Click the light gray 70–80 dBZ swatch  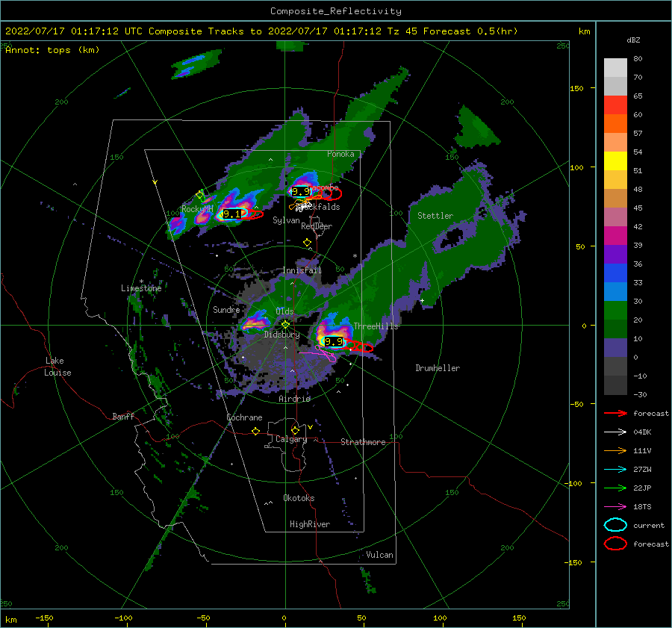615,68
